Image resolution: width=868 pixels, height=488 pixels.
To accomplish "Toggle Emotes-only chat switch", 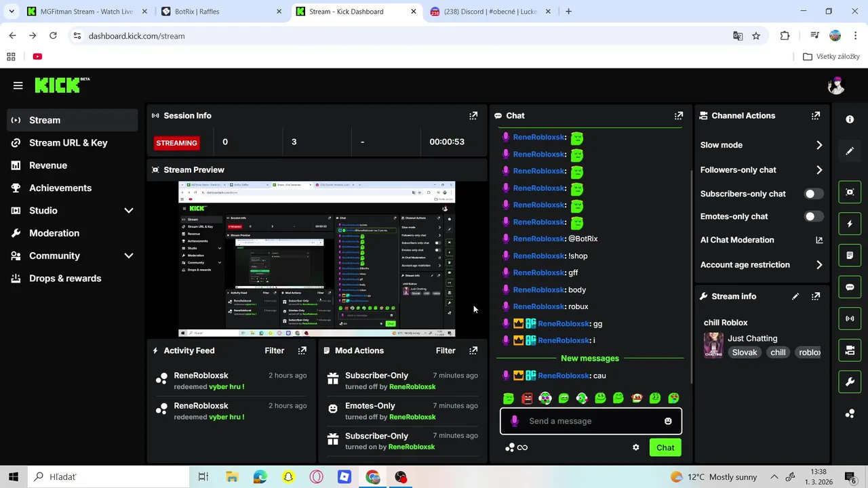I will click(813, 216).
